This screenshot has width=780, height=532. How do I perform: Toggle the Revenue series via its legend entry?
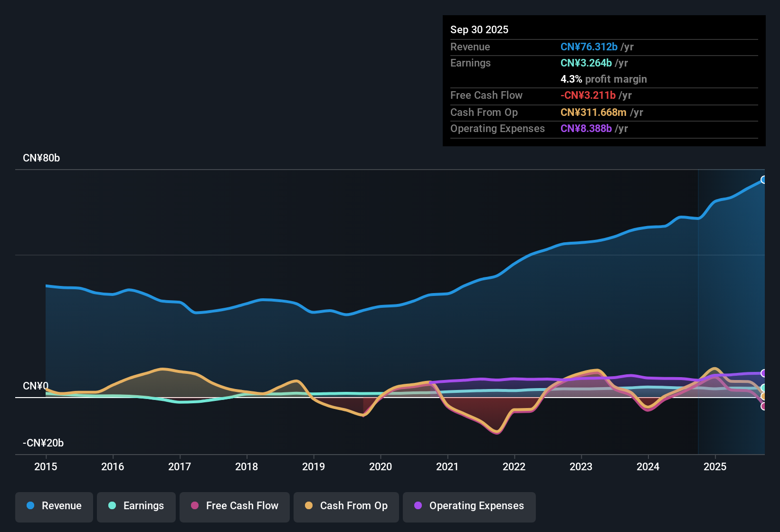[54, 506]
